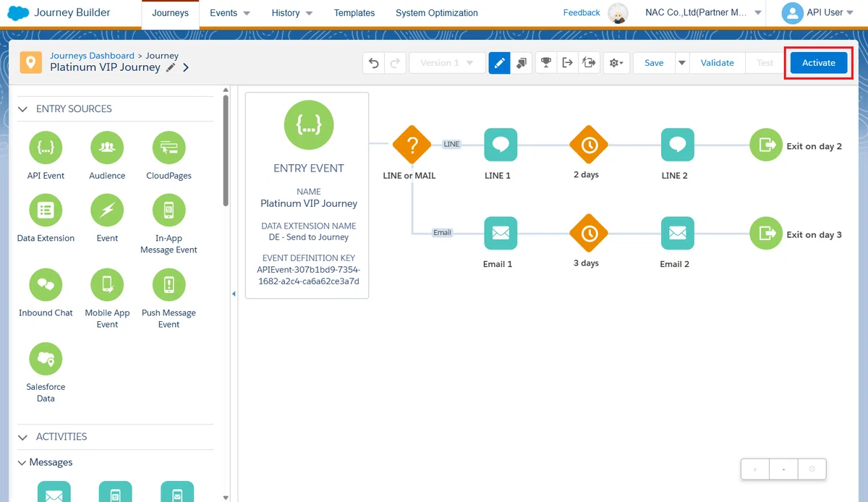868x502 pixels.
Task: Open the 2 days wait activity
Action: click(x=589, y=145)
